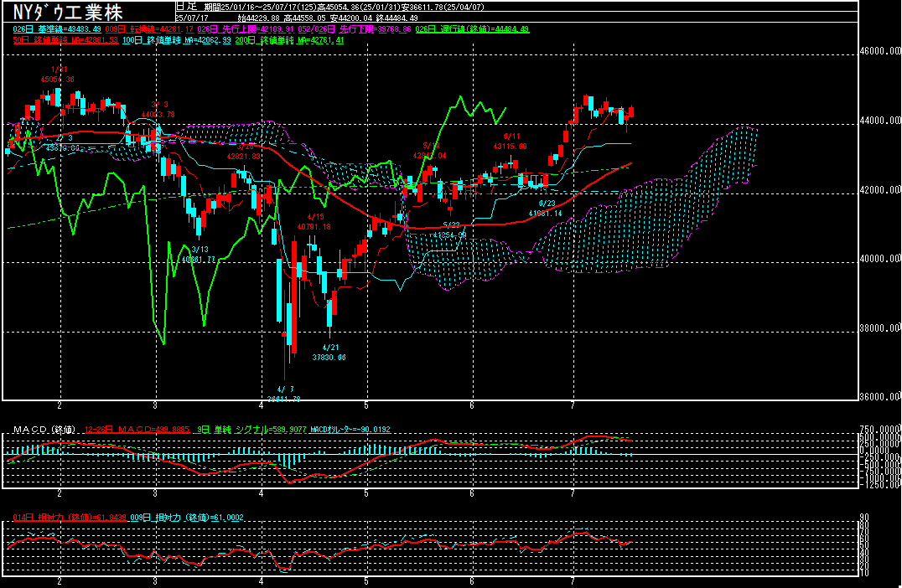902x588 pixels.
Task: Select the closing price 終44484.49
Action: pos(397,18)
